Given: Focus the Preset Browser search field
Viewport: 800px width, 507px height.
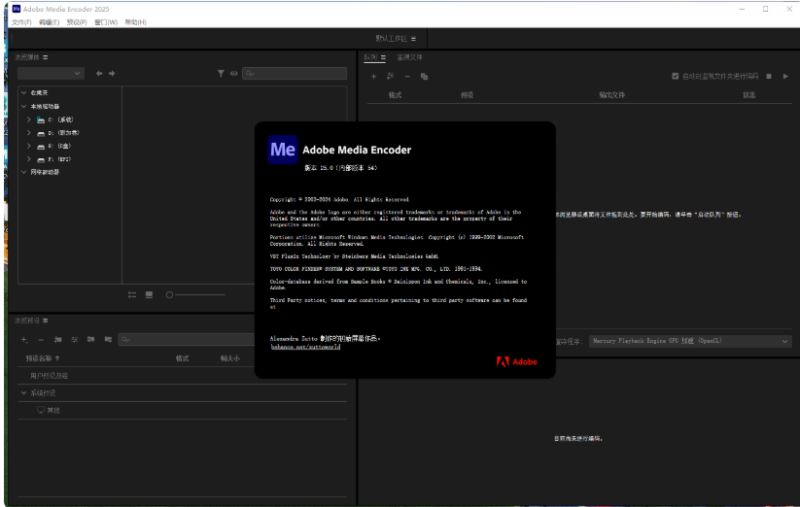Looking at the screenshot, I should point(187,339).
